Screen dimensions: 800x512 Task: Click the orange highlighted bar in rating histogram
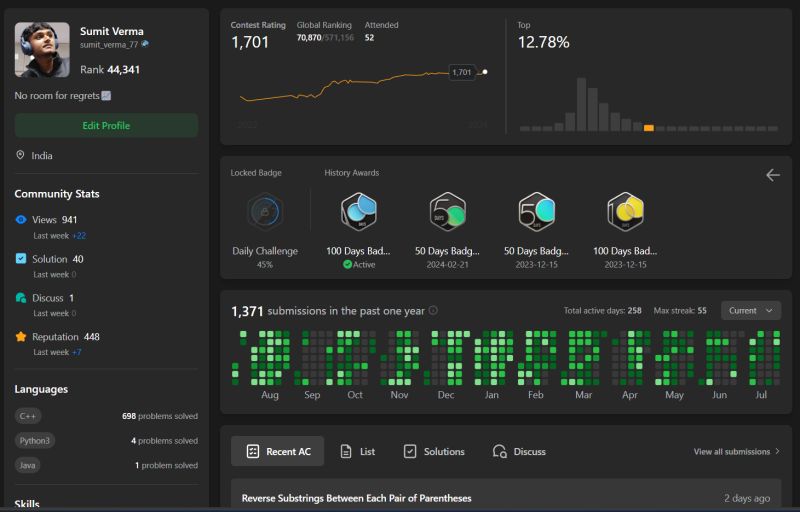648,128
